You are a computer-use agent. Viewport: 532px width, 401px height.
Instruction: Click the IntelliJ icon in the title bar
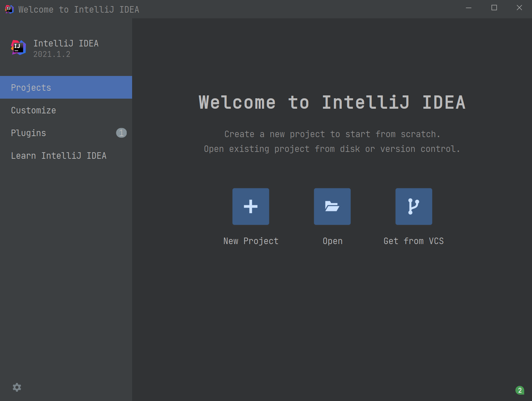coord(9,9)
